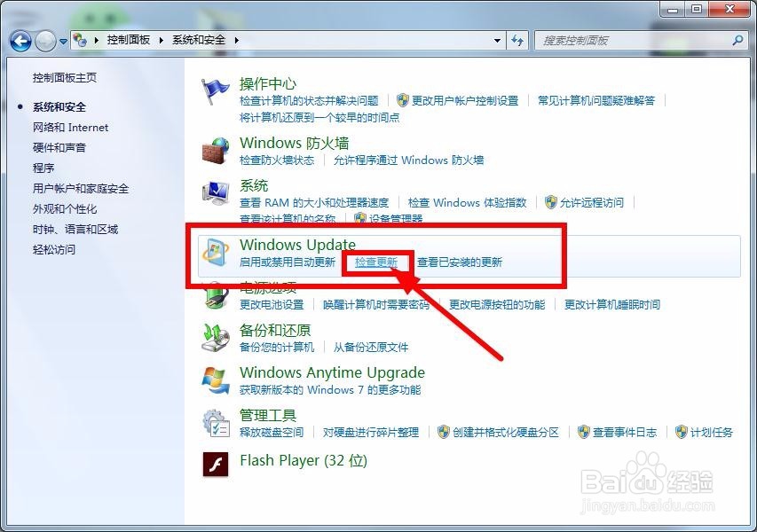This screenshot has width=757, height=532.
Task: Expand arrow after 系统和安全 in breadcrumb
Action: 237,40
